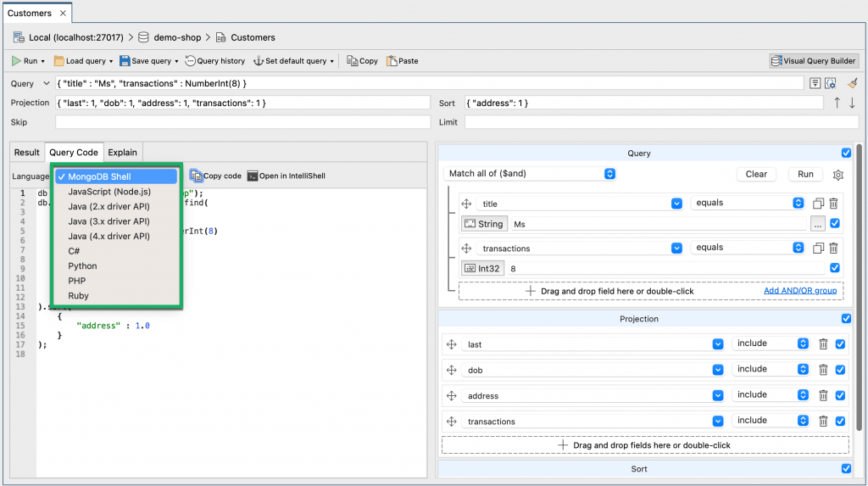Delete the title condition with trash icon
868x486 pixels.
[833, 204]
